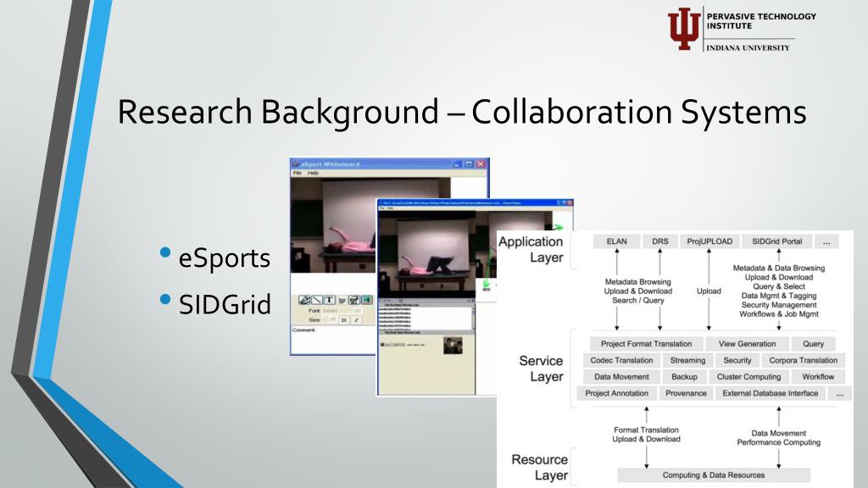
Task: Click the Cluster Computing box
Action: (749, 377)
